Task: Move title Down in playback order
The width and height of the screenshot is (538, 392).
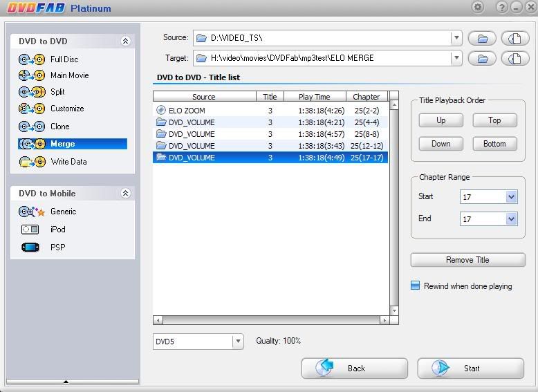Action: (441, 144)
